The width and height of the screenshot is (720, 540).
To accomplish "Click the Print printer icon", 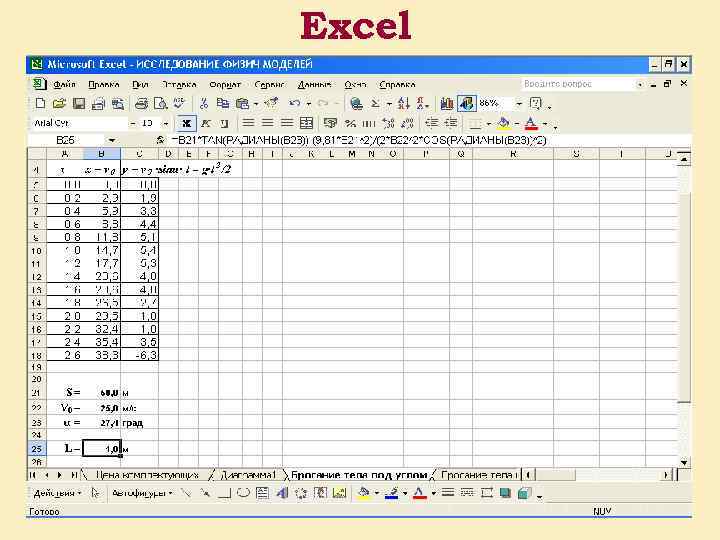I will (x=141, y=104).
